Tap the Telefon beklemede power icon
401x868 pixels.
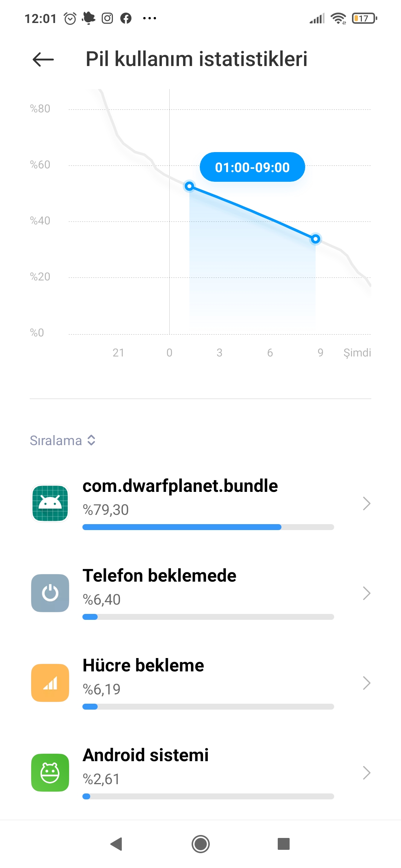[50, 593]
